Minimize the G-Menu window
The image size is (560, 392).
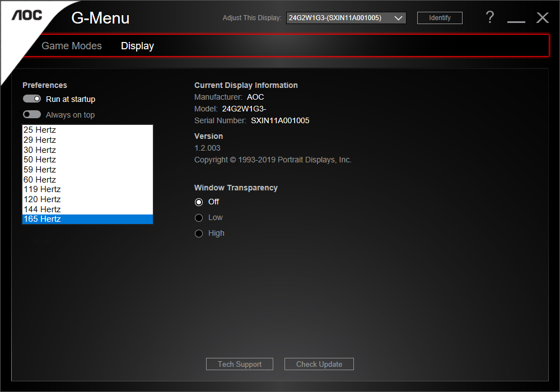(x=516, y=21)
